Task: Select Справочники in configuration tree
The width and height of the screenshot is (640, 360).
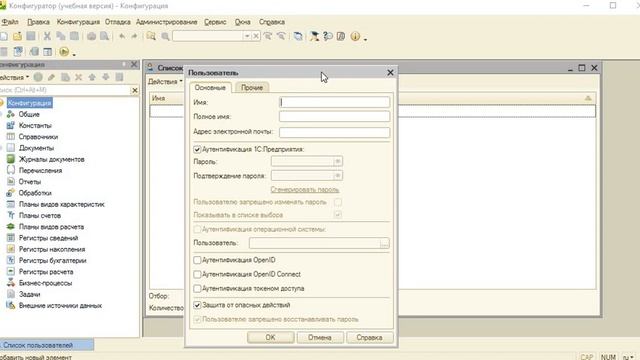Action: [38, 137]
